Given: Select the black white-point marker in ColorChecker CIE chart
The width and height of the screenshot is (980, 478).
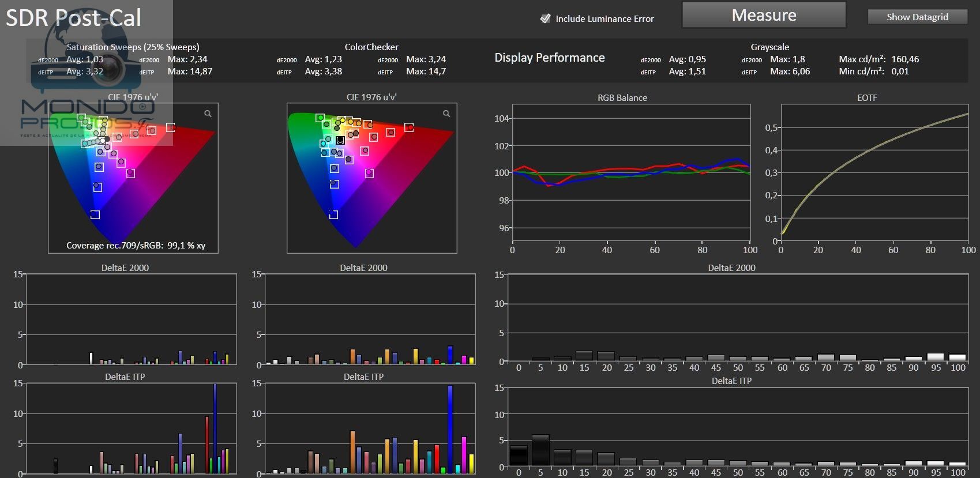Looking at the screenshot, I should [x=340, y=140].
